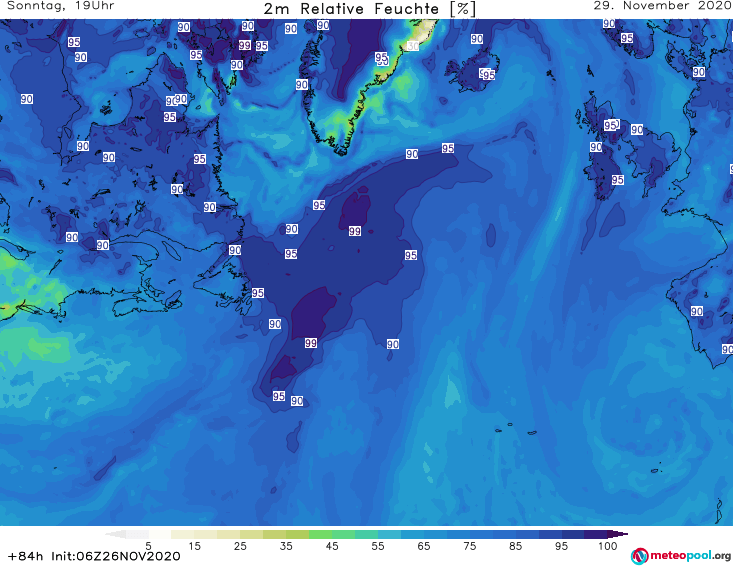Click the '5' tick on the color scale
Image resolution: width=733 pixels, height=566 pixels.
148,546
